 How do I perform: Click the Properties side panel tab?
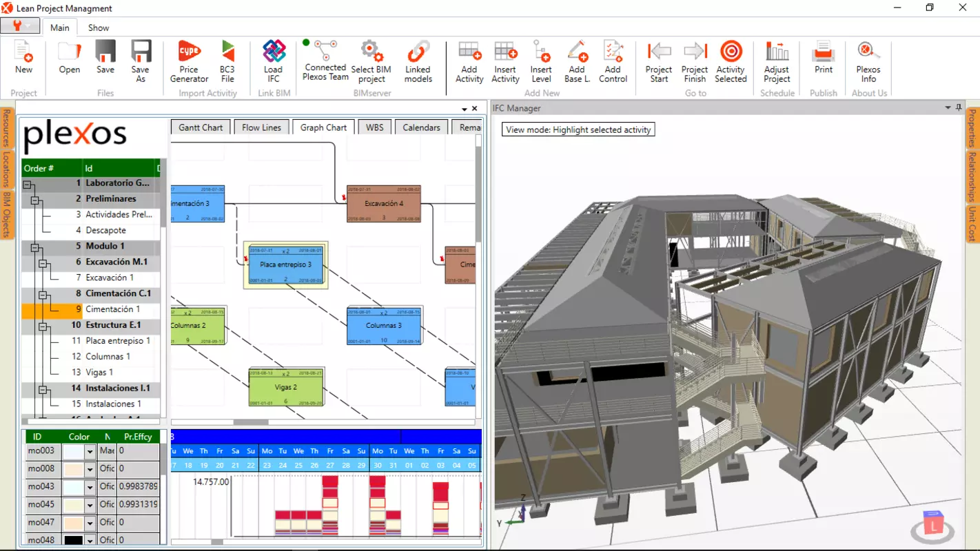tap(972, 129)
